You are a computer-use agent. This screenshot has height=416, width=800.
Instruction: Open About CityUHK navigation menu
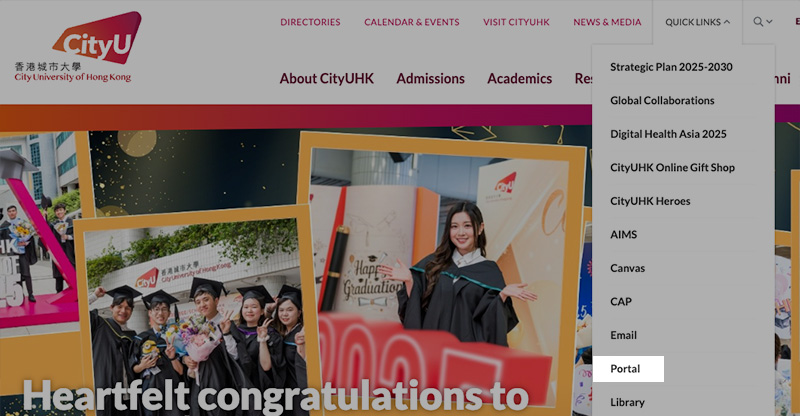tap(327, 79)
